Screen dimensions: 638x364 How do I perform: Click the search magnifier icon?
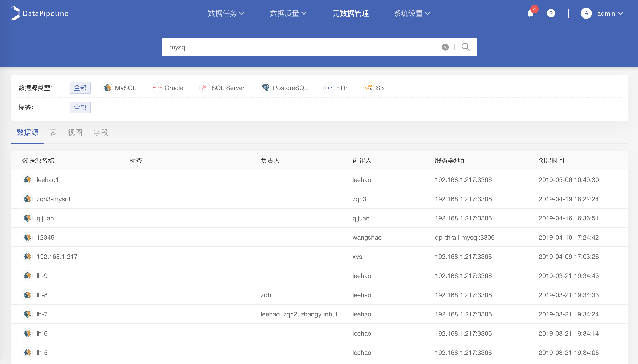(465, 47)
